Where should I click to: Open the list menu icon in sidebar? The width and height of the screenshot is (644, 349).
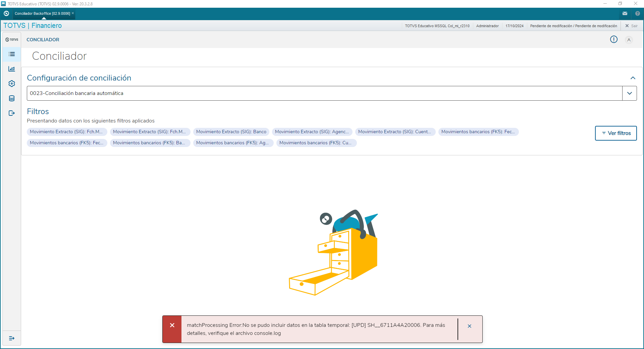12,54
